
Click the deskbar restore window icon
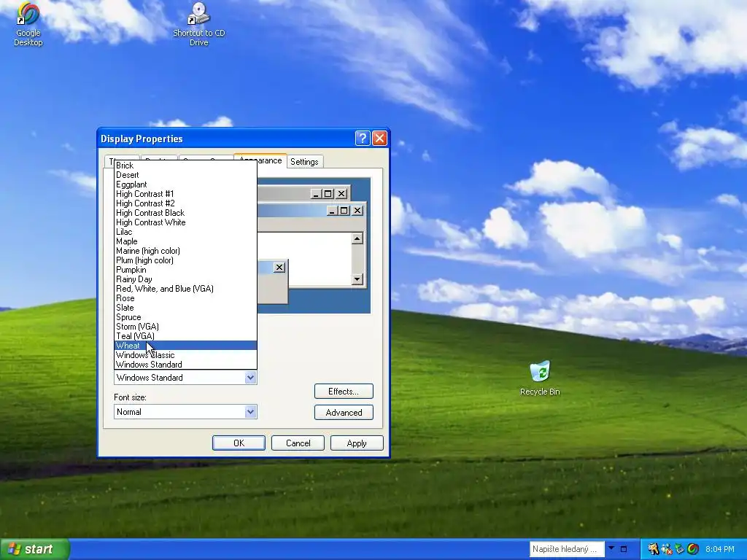click(x=624, y=549)
